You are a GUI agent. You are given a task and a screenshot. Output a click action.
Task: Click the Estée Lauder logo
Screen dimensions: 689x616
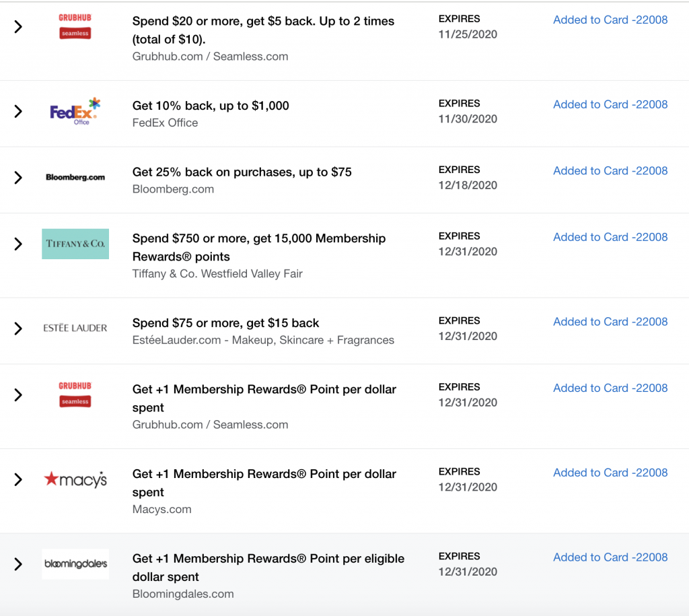pyautogui.click(x=75, y=329)
